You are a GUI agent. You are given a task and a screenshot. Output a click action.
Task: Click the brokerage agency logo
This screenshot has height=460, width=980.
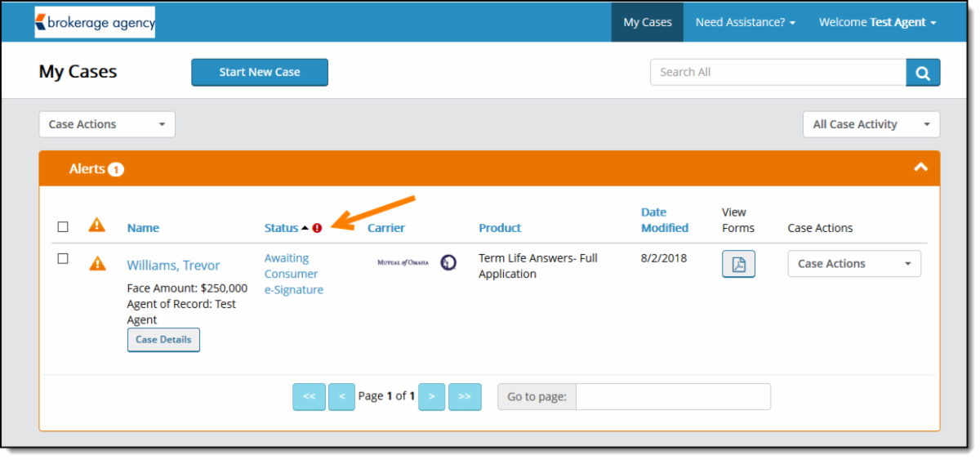(x=95, y=23)
